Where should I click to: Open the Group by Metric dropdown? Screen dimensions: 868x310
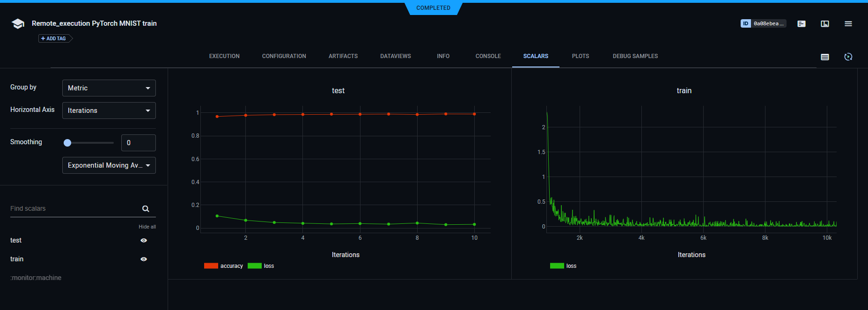pos(109,88)
